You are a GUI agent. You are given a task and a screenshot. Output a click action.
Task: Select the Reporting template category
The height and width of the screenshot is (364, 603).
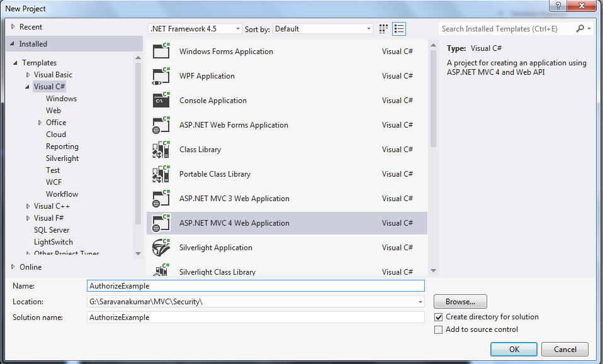(62, 146)
